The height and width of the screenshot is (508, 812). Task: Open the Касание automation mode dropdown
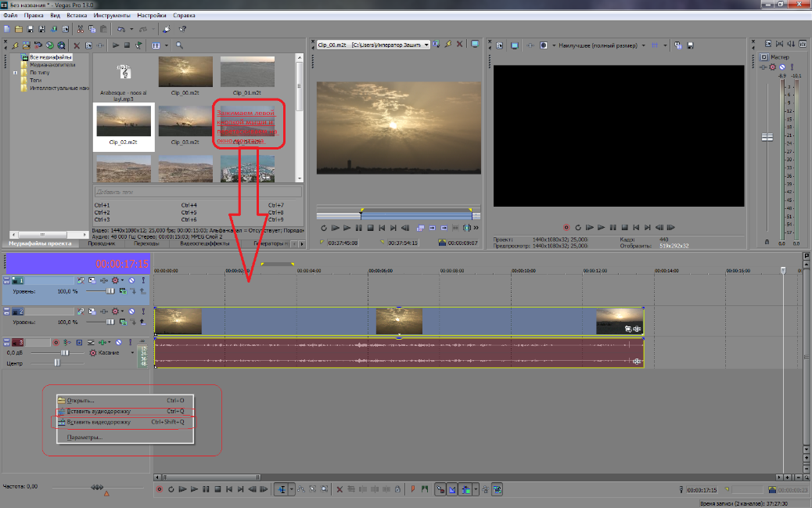point(132,353)
